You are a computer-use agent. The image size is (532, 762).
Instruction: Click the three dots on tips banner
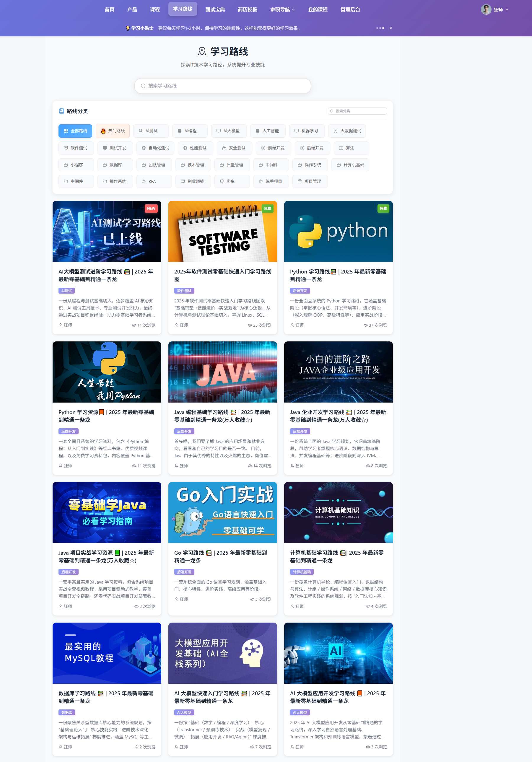click(380, 28)
